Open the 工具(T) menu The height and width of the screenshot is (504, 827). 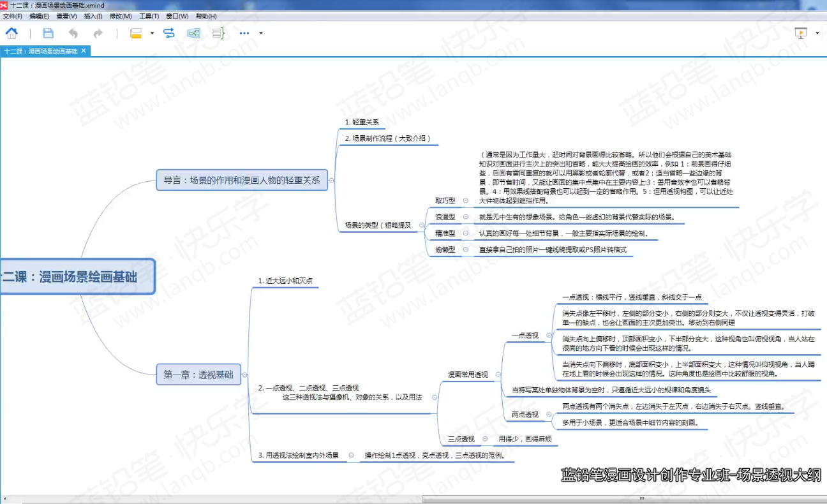[x=149, y=16]
